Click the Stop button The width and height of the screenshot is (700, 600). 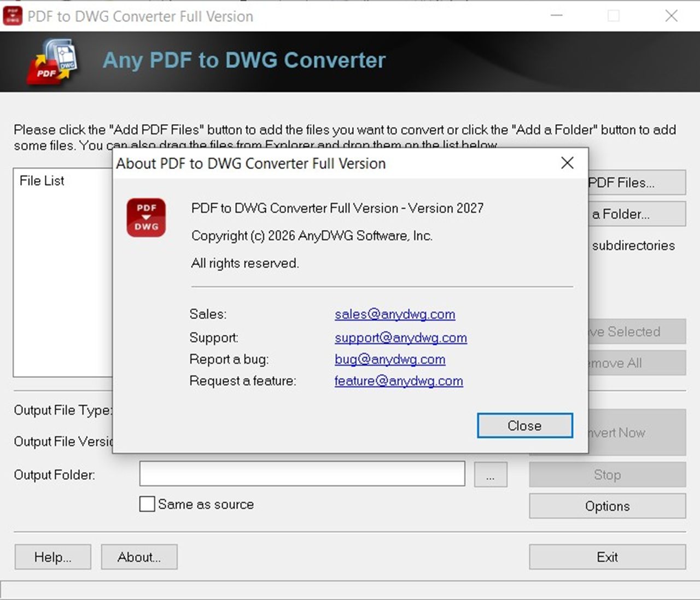608,474
